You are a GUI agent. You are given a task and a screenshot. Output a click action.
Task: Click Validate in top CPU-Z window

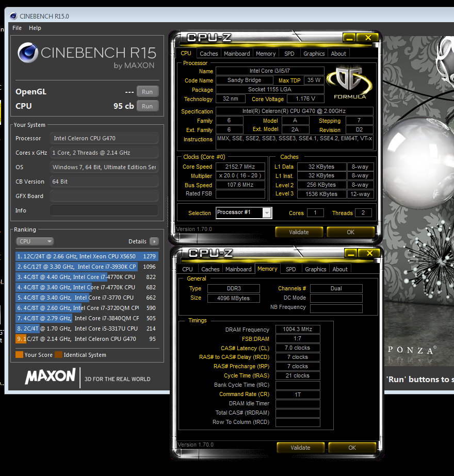299,232
